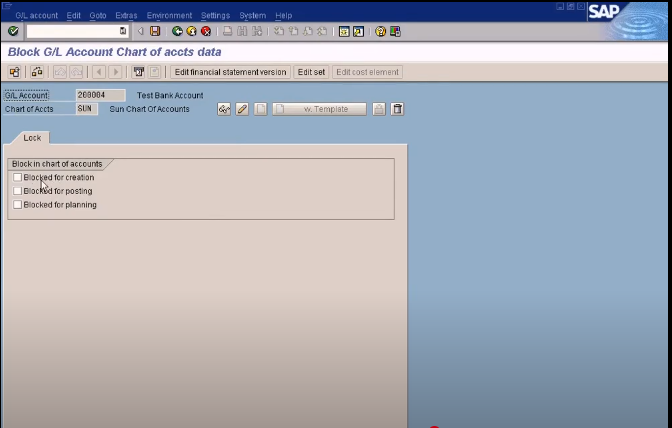Tick the Blocked for posting checkbox
Image resolution: width=672 pixels, height=428 pixels.
[x=18, y=191]
